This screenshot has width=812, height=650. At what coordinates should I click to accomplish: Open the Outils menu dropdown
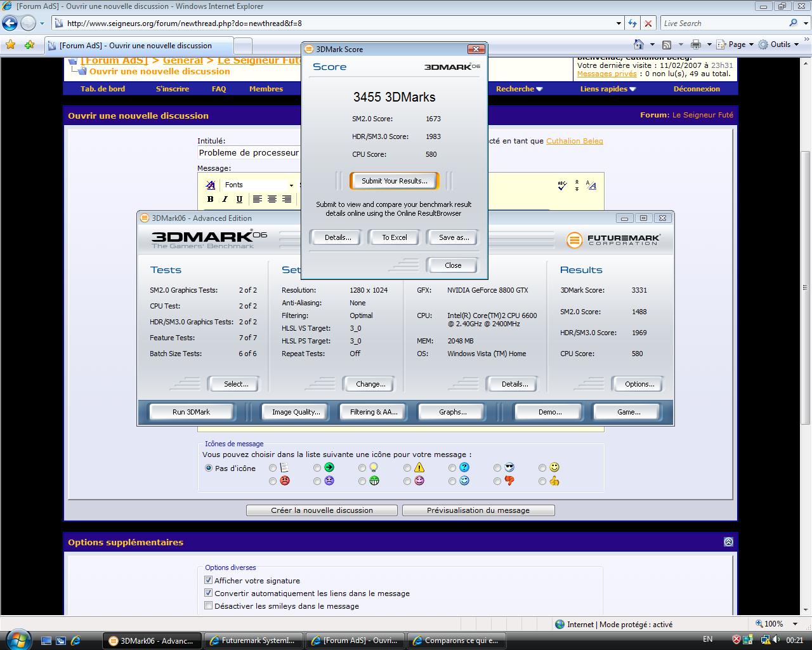tap(779, 44)
